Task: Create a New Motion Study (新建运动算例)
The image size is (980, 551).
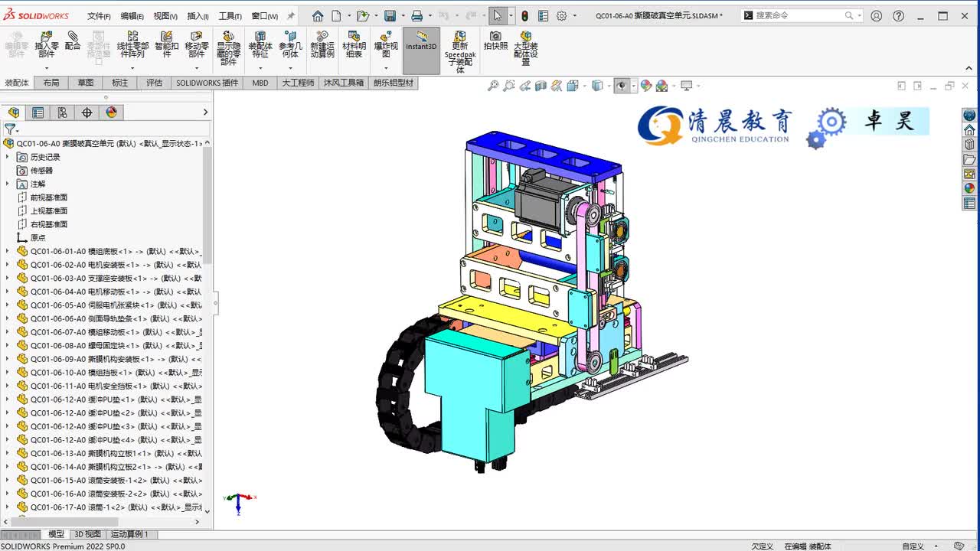Action: tap(322, 44)
